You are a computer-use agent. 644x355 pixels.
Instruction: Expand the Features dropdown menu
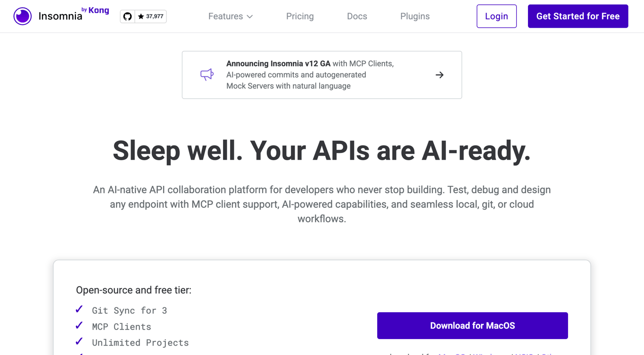pyautogui.click(x=230, y=16)
